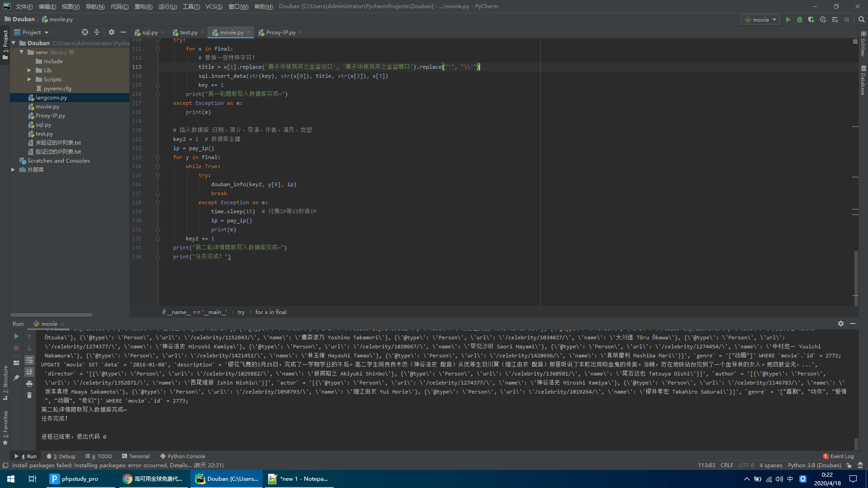Viewport: 868px width, 488px height.
Task: Switch to Notepad++ new 1 in taskbar
Action: (x=298, y=479)
